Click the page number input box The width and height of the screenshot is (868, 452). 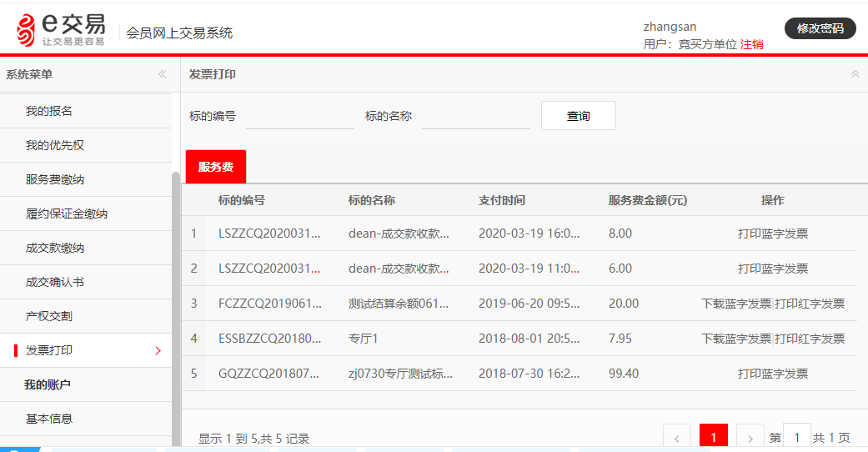coord(797,436)
